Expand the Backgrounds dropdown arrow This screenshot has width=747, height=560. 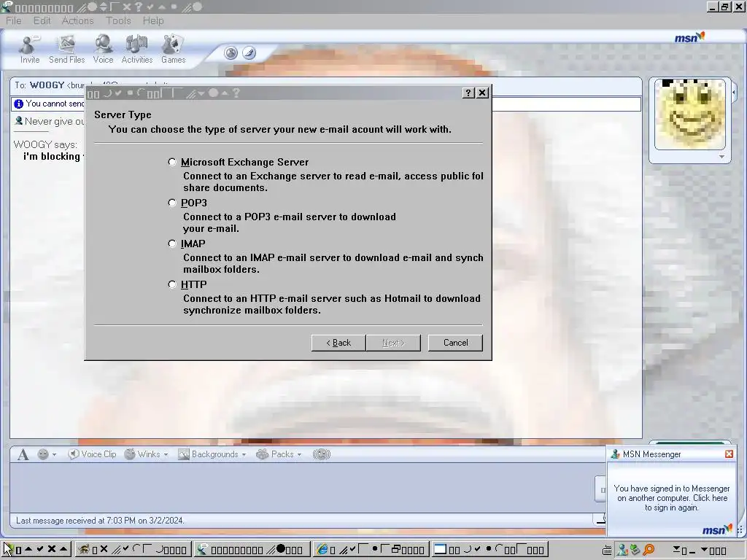click(244, 455)
